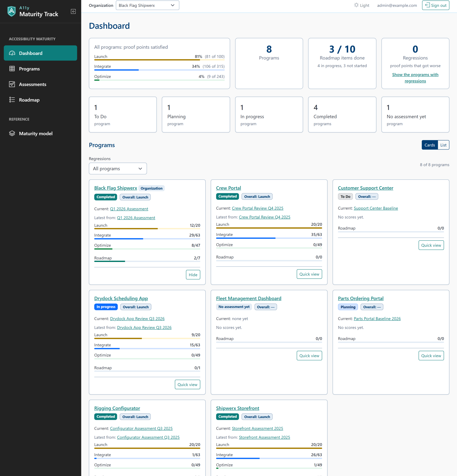The image size is (457, 476).
Task: Click the sun icon for Light theme
Action: pos(356,5)
